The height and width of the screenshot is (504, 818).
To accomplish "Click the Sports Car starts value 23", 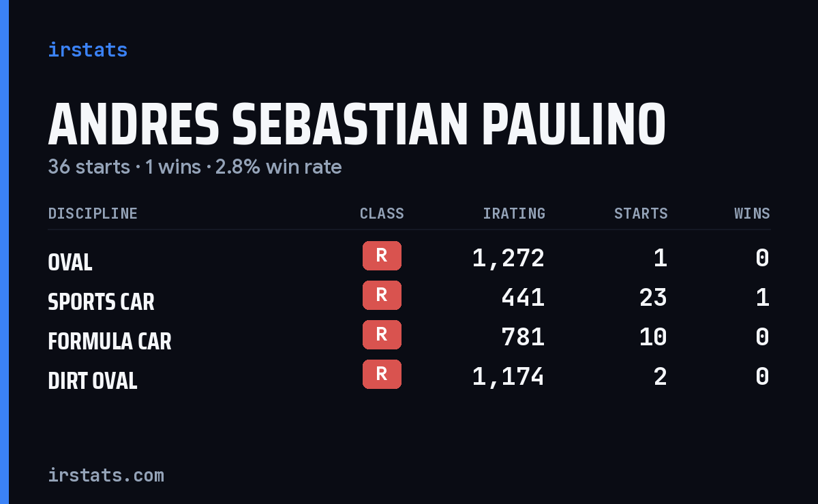I will point(653,298).
